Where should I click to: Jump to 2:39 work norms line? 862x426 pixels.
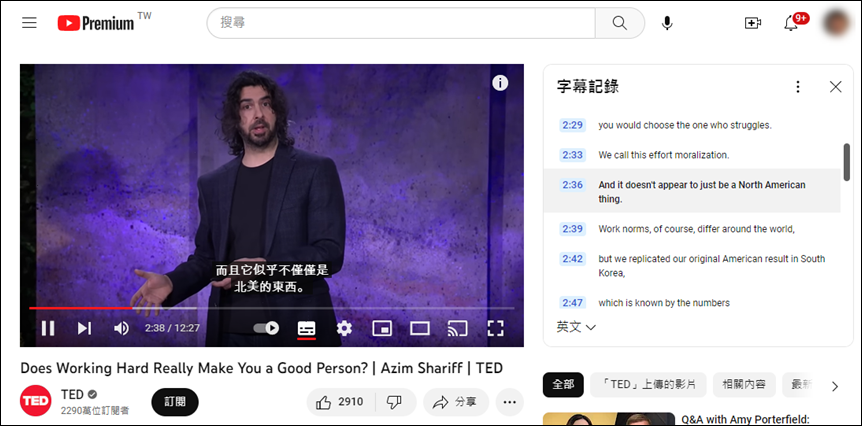tap(692, 229)
